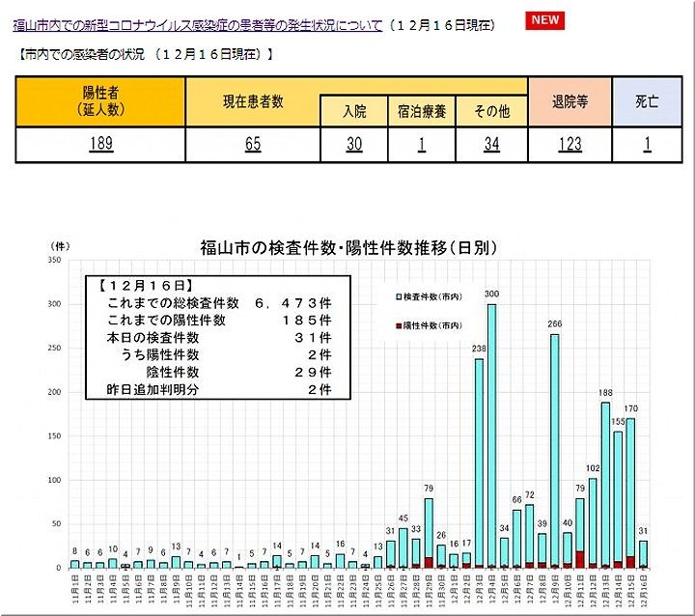Open the 189 total positive cases link
695x616 pixels.
click(x=99, y=145)
